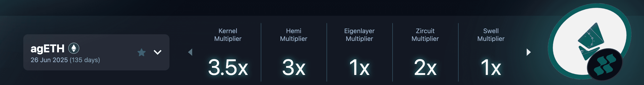Click the 3x Hemi multiplier value

[x=294, y=67]
